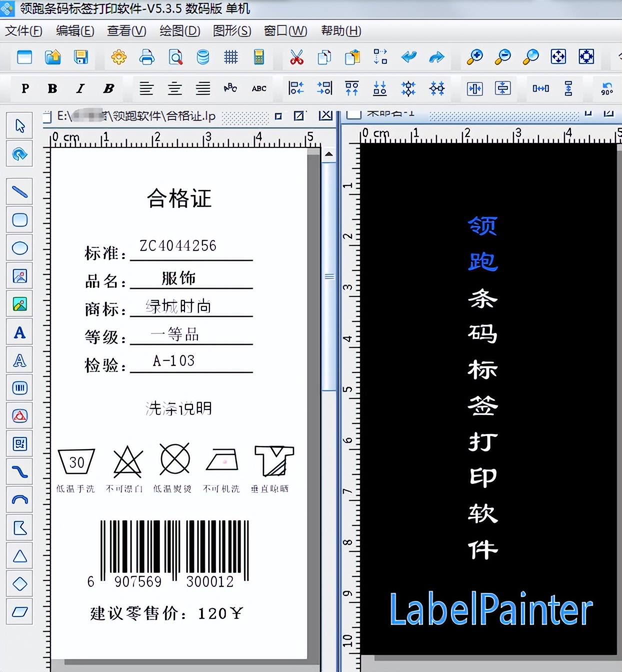Toggle bold text formatting
The width and height of the screenshot is (622, 672).
51,88
